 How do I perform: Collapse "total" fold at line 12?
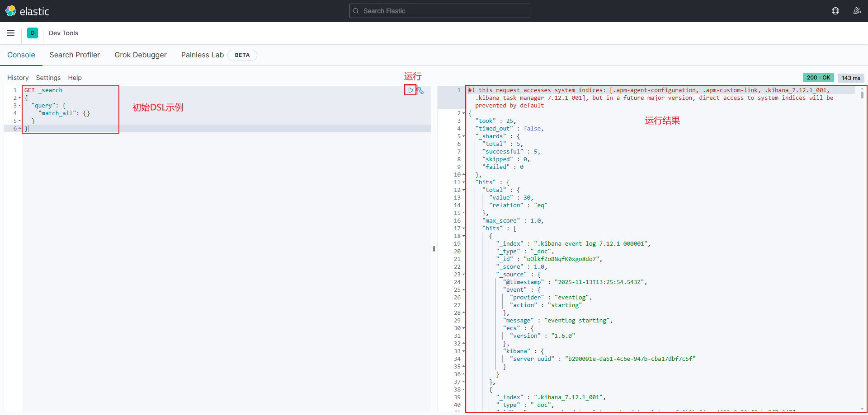click(464, 190)
